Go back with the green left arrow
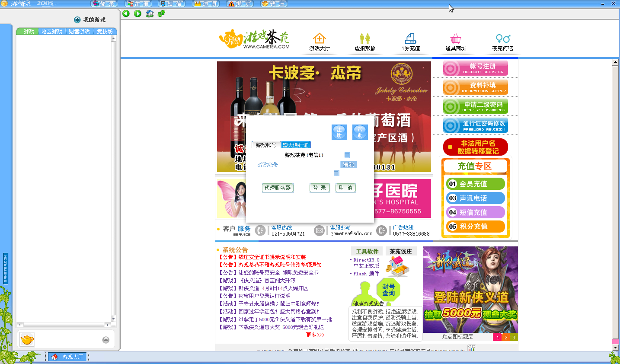Screen dimensions: 620x364 tap(126, 13)
